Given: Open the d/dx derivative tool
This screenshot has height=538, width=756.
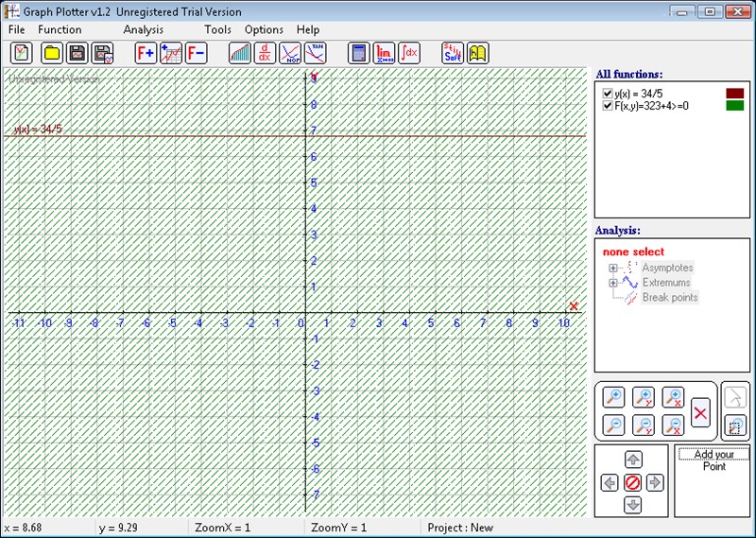Looking at the screenshot, I should click(266, 53).
